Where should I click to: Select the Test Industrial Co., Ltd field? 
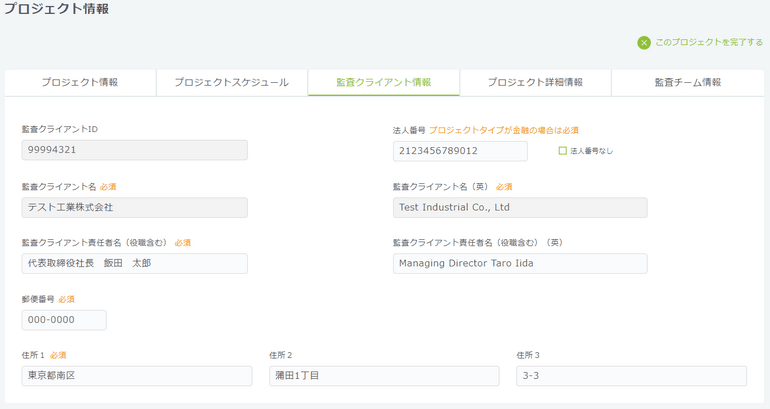click(x=519, y=207)
